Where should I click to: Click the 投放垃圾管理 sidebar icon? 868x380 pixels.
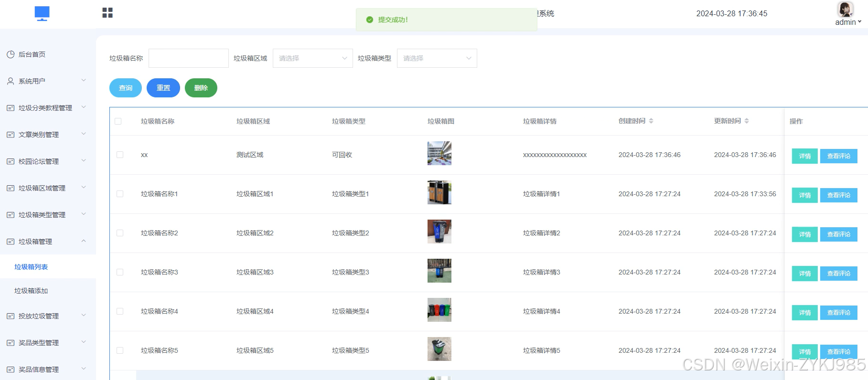click(11, 316)
